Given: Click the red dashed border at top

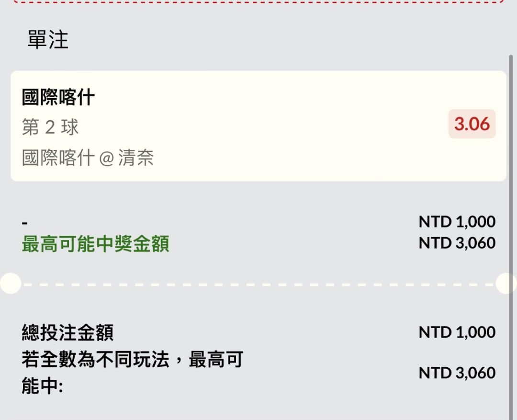Looking at the screenshot, I should tap(258, 2).
